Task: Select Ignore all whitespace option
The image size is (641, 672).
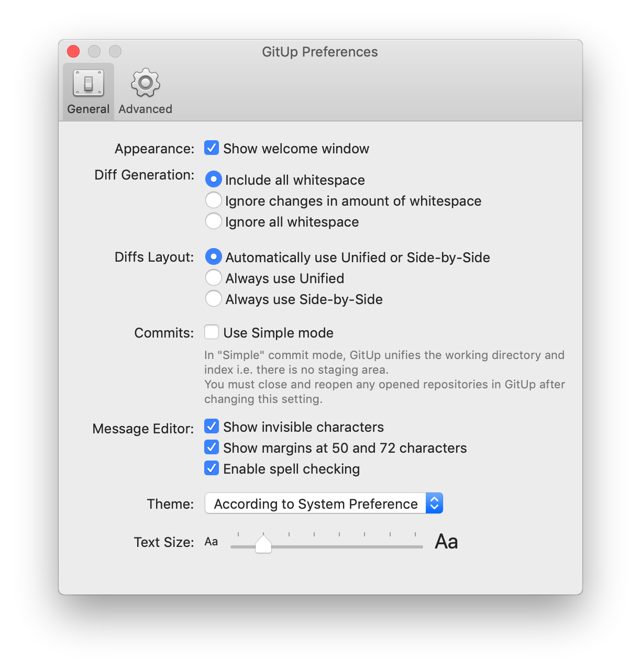Action: 213,221
